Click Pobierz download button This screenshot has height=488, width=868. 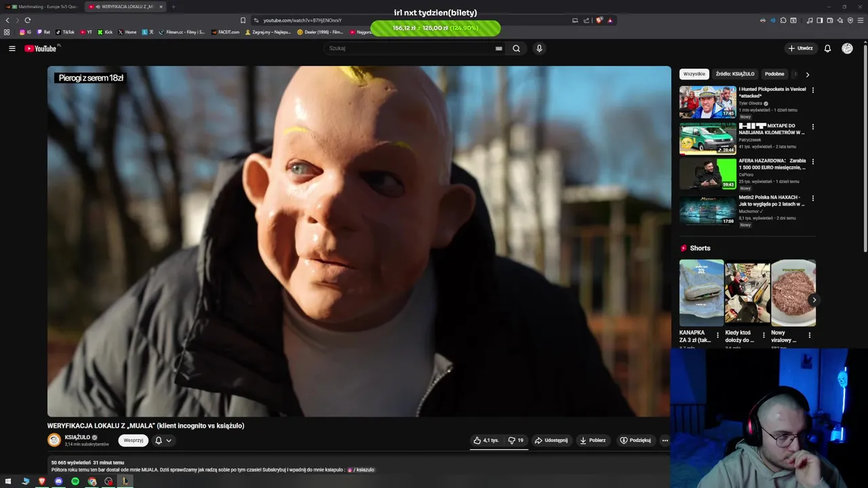593,441
